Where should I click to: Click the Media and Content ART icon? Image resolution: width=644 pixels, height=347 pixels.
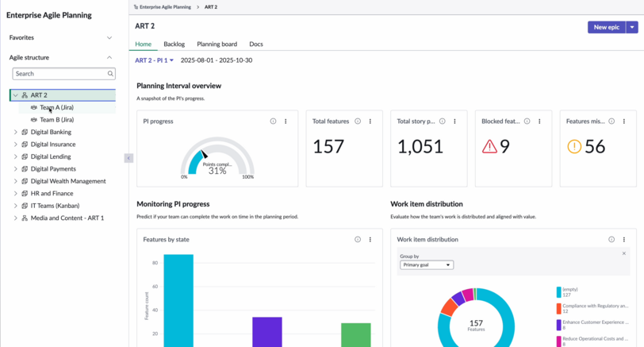pyautogui.click(x=25, y=218)
